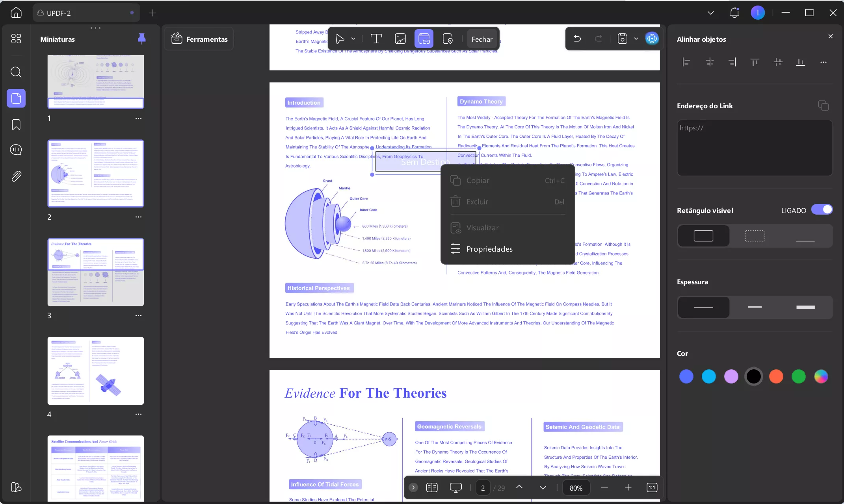Align objects to the left
This screenshot has height=504, width=844.
click(686, 62)
